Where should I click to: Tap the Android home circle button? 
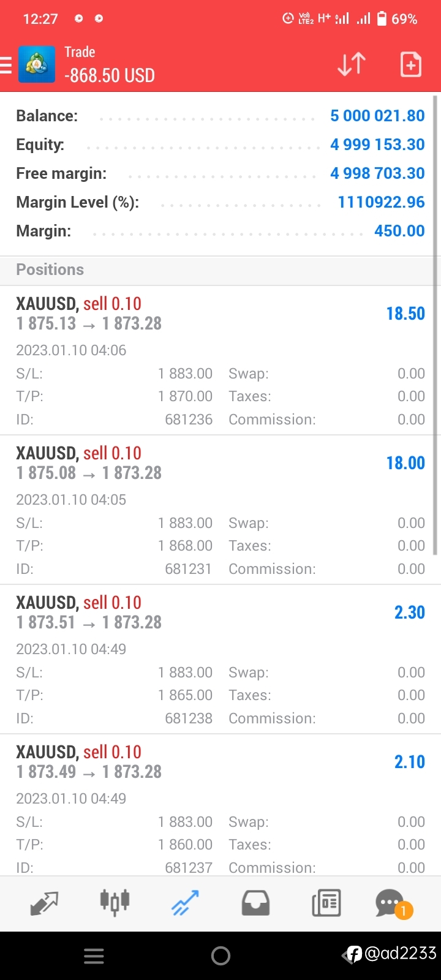(221, 956)
